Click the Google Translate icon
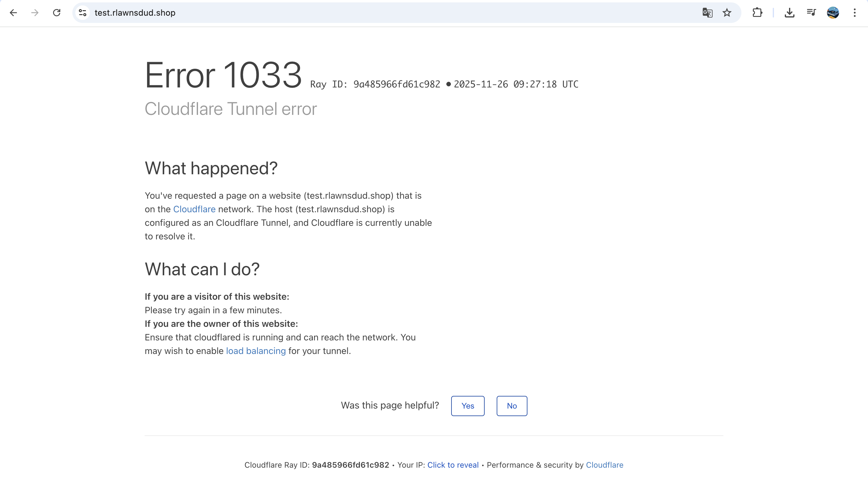Viewport: 868px width, 477px height. pos(707,13)
